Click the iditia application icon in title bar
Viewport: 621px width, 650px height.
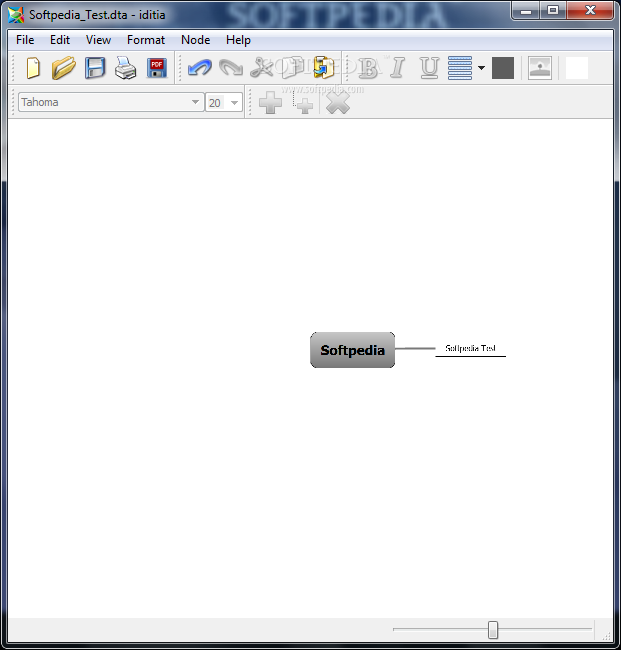coord(16,15)
